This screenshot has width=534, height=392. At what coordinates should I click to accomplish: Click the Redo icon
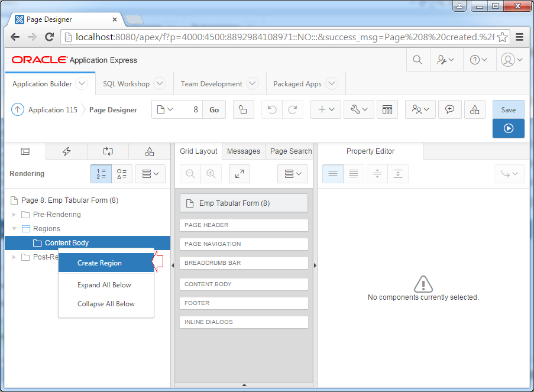tap(293, 109)
